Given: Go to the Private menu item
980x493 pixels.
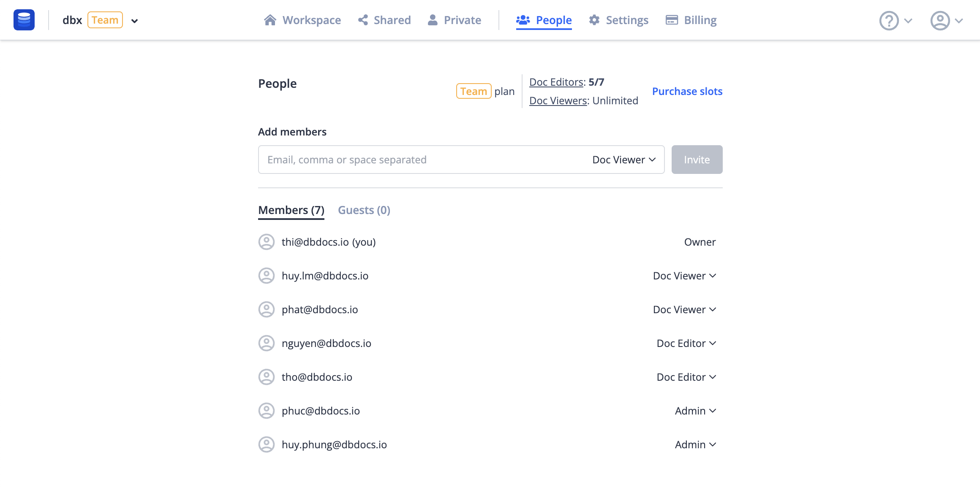Looking at the screenshot, I should [454, 20].
